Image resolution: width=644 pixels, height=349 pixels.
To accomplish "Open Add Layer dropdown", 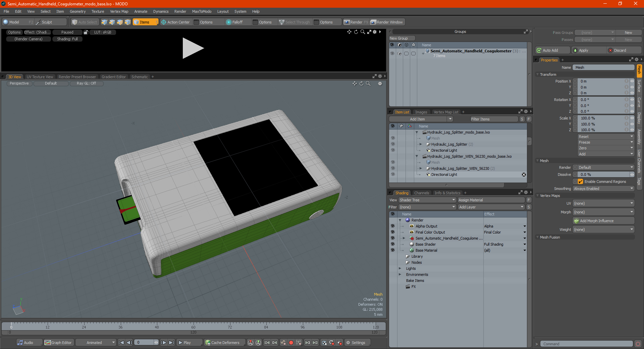I will click(491, 207).
